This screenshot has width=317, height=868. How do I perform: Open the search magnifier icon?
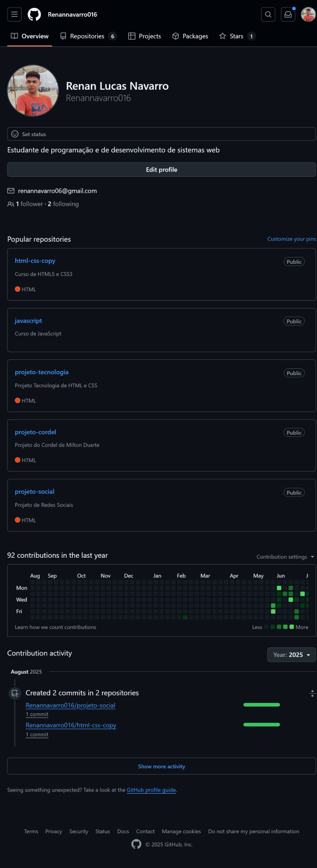click(268, 14)
